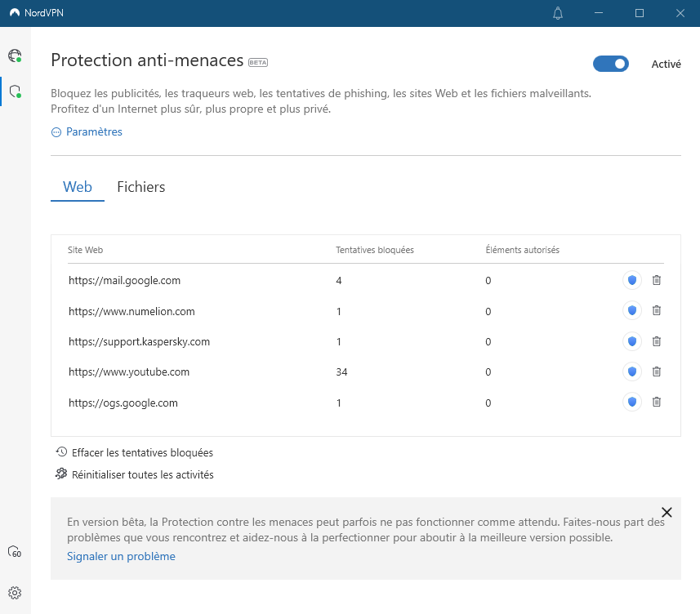Image resolution: width=700 pixels, height=614 pixels.
Task: Toggle shield for www.youtube.com row
Action: click(632, 372)
